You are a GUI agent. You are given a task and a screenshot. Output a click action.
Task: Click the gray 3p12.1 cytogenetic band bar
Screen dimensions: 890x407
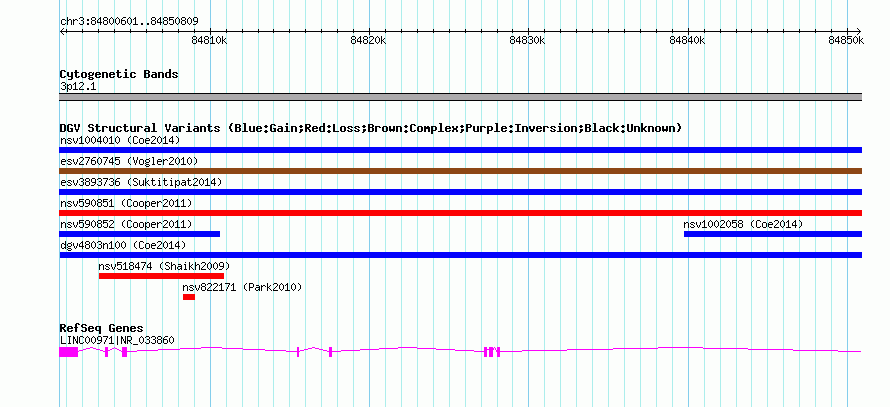coord(460,97)
